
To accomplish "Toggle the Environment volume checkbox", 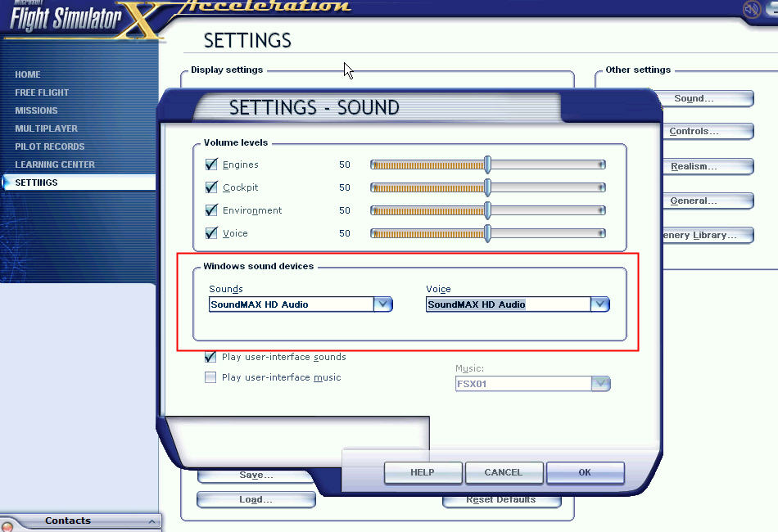I will coord(211,210).
